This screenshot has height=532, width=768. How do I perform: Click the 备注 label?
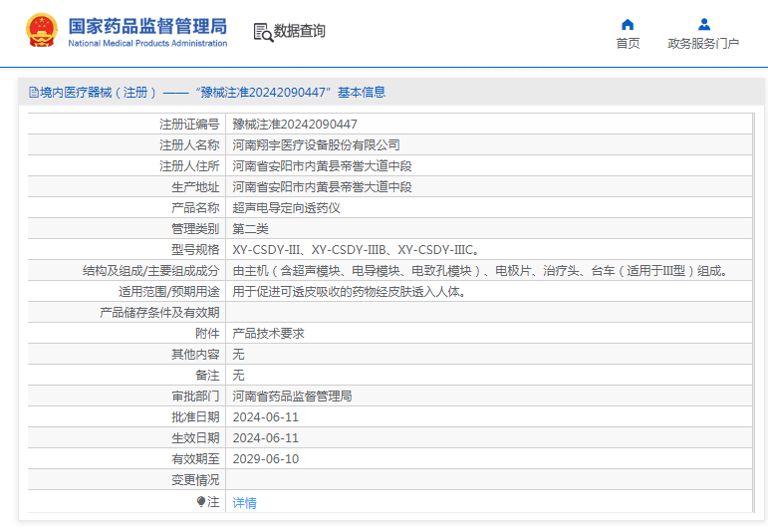click(x=207, y=376)
